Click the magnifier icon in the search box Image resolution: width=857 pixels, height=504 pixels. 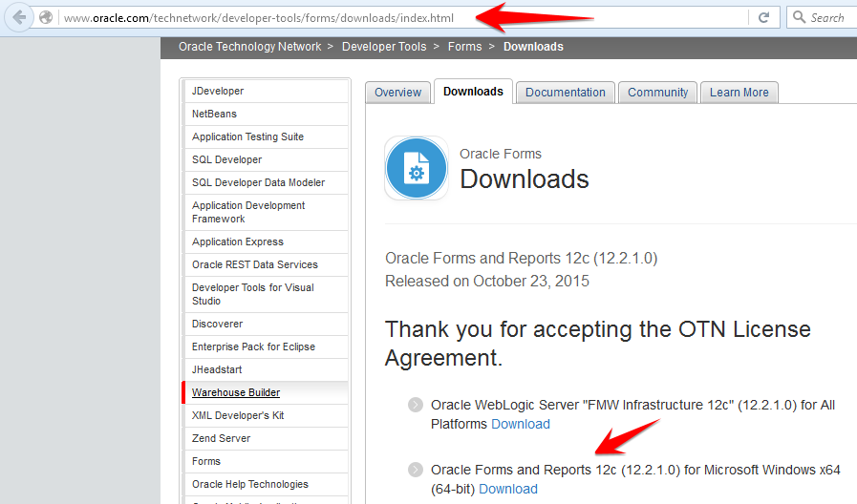pos(799,17)
